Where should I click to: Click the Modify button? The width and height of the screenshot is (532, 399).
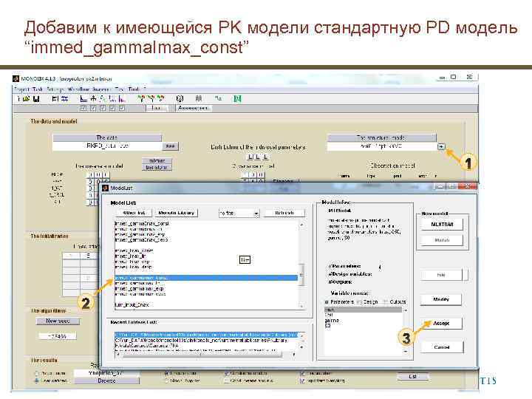(x=440, y=299)
